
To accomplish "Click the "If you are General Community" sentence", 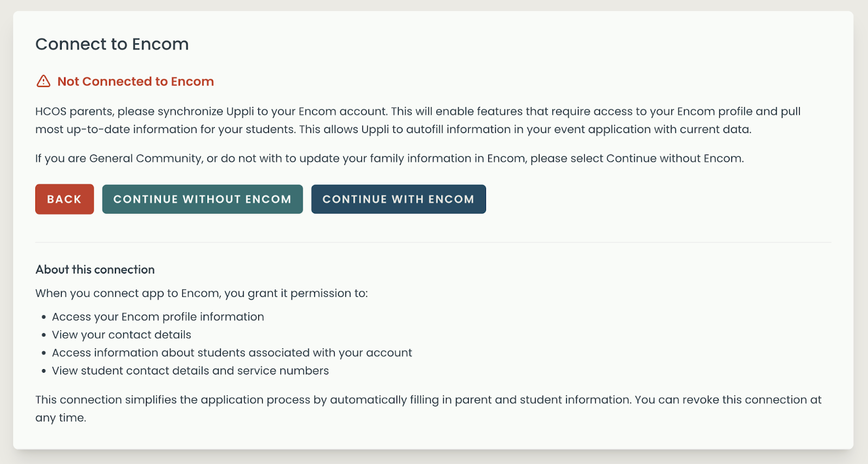I will click(x=390, y=158).
